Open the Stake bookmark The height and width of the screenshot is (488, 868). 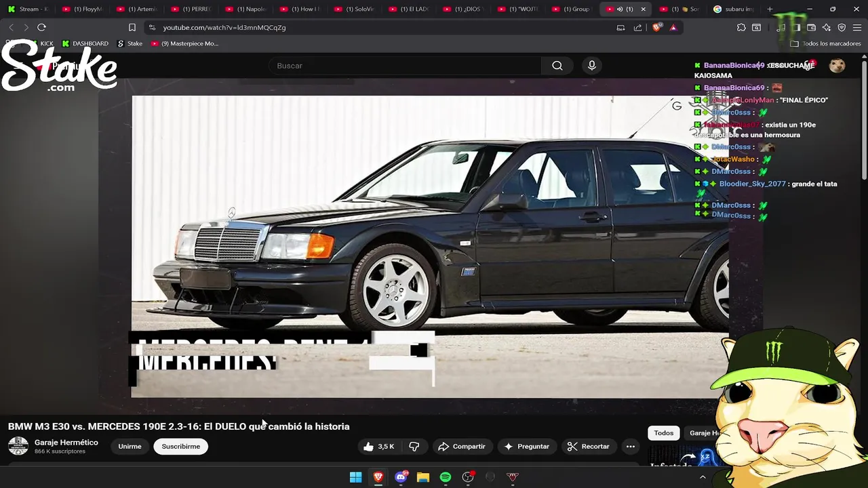(x=130, y=43)
